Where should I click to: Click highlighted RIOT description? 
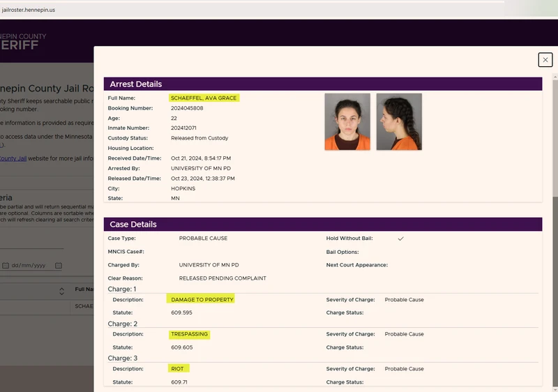[179, 368]
